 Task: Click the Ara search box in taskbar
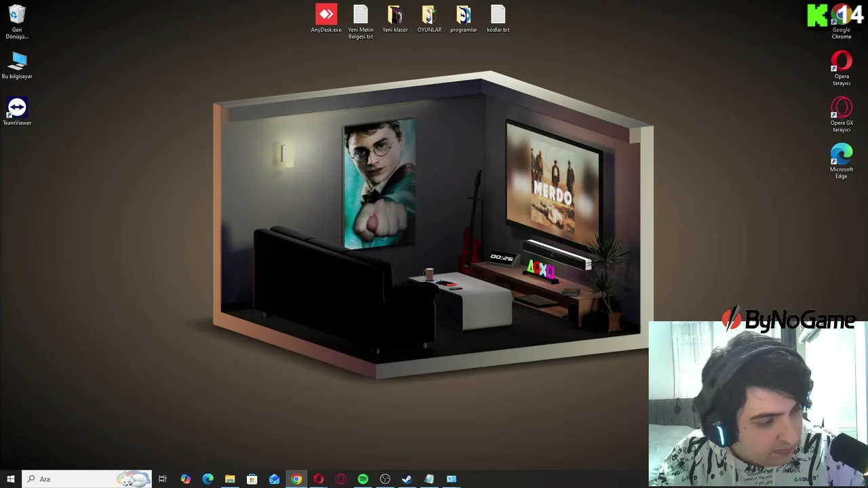pyautogui.click(x=87, y=479)
